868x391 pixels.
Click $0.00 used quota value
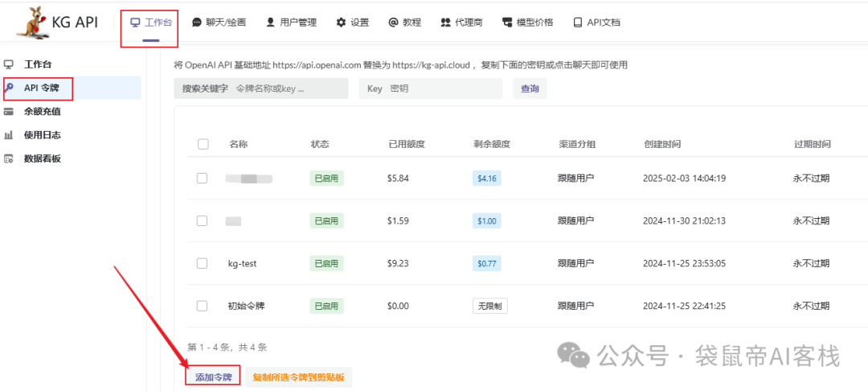pyautogui.click(x=398, y=306)
